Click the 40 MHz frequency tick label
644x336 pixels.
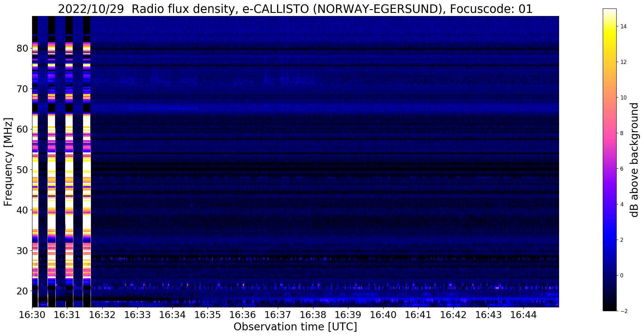(23, 210)
